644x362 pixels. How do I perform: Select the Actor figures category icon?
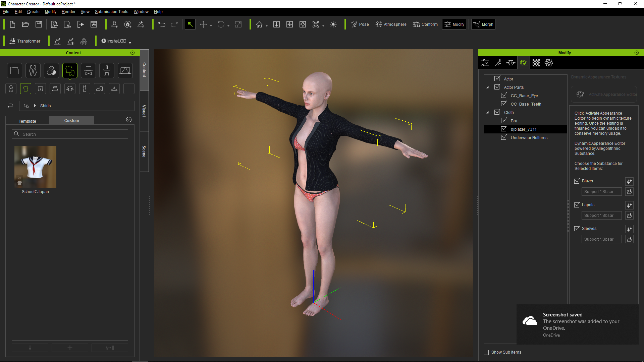[x=33, y=71]
